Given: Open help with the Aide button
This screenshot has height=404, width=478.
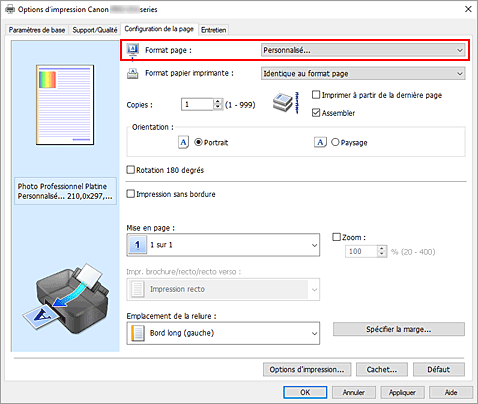Looking at the screenshot, I should click(x=451, y=392).
